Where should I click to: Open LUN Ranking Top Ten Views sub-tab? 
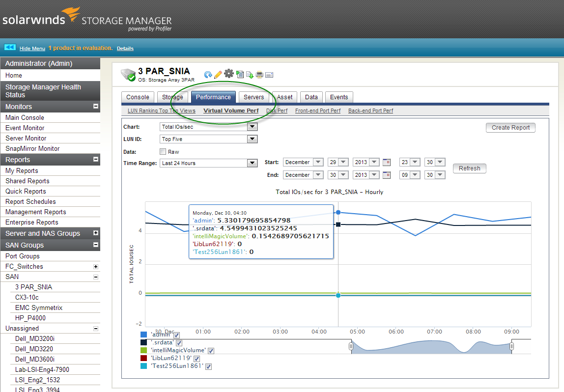[162, 111]
